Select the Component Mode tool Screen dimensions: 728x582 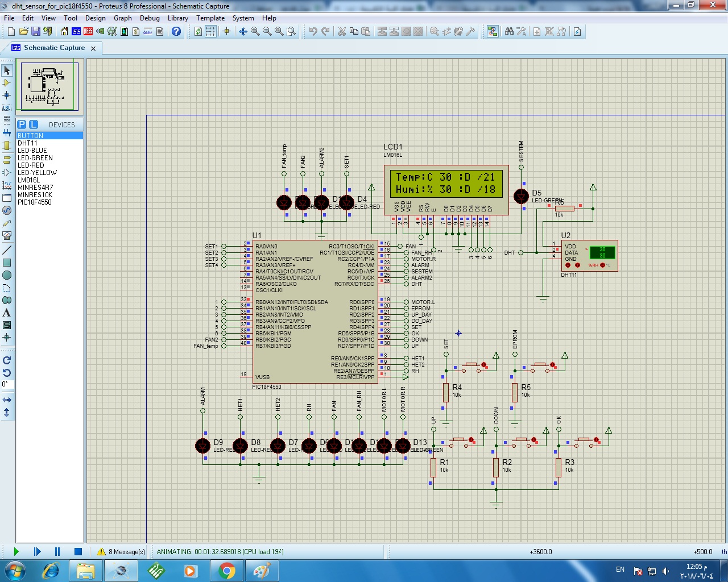[x=7, y=83]
